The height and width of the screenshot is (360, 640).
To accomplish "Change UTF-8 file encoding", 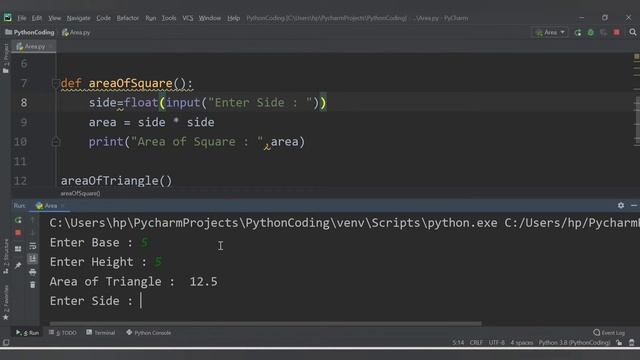I will 496,342.
